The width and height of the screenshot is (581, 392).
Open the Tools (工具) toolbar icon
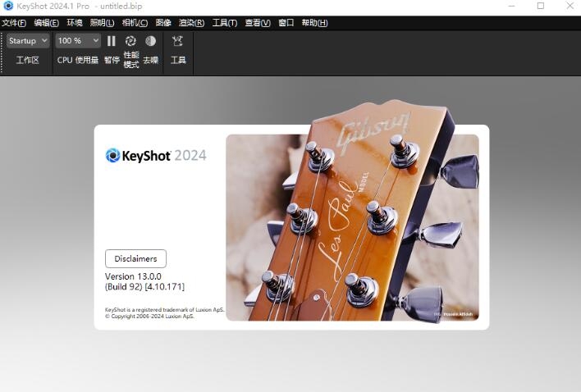point(177,41)
